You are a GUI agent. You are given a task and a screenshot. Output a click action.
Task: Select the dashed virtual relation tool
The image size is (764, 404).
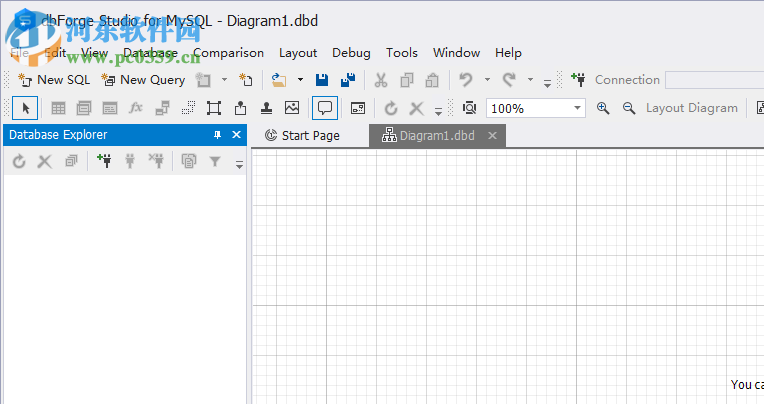click(188, 108)
